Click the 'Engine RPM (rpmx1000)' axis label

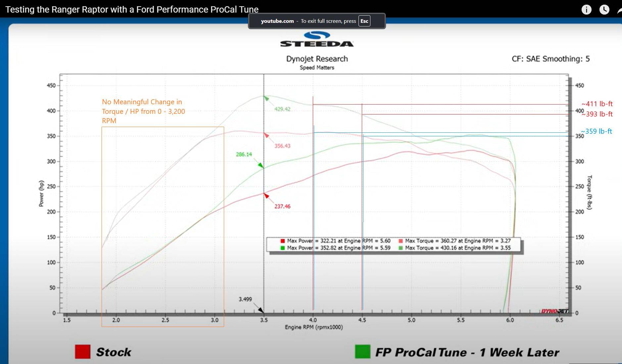pos(314,327)
